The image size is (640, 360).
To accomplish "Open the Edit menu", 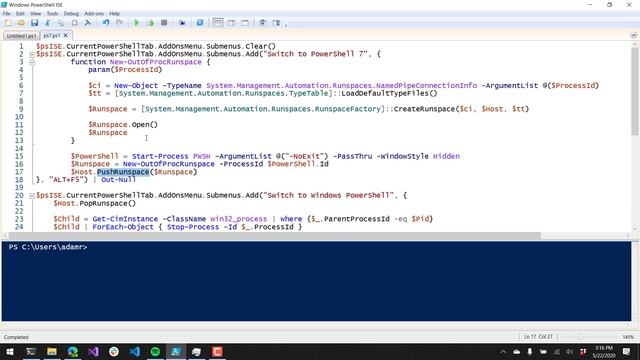I will click(x=20, y=13).
